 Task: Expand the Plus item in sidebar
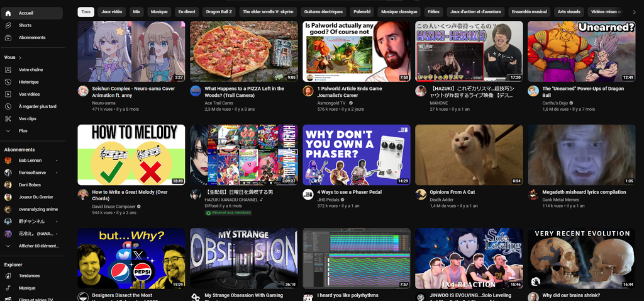point(31,131)
